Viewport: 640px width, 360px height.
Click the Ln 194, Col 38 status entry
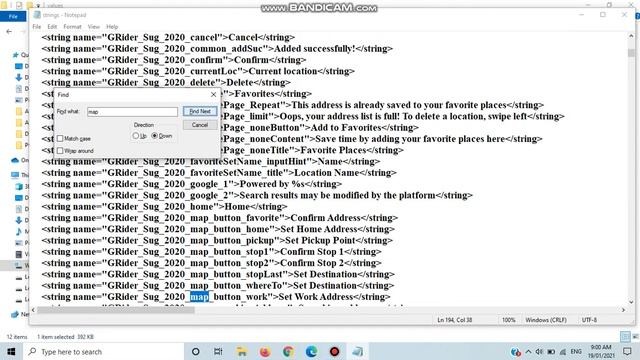tap(455, 320)
